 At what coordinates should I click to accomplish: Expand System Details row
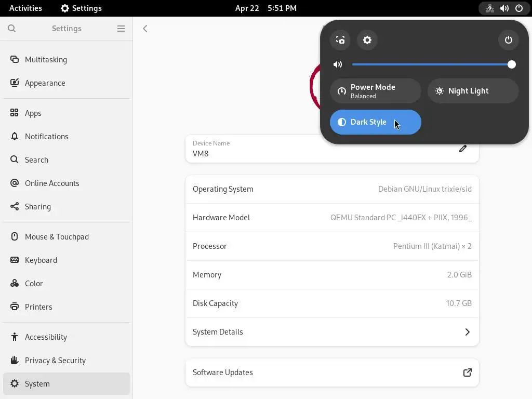click(x=332, y=332)
